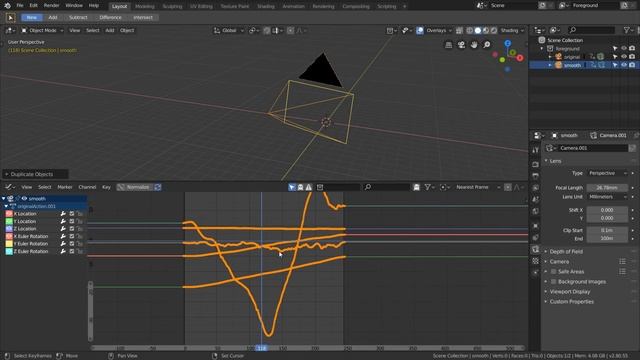Viewport: 640px width, 360px height.
Task: Select rendered viewport shading icon
Action: (494, 31)
